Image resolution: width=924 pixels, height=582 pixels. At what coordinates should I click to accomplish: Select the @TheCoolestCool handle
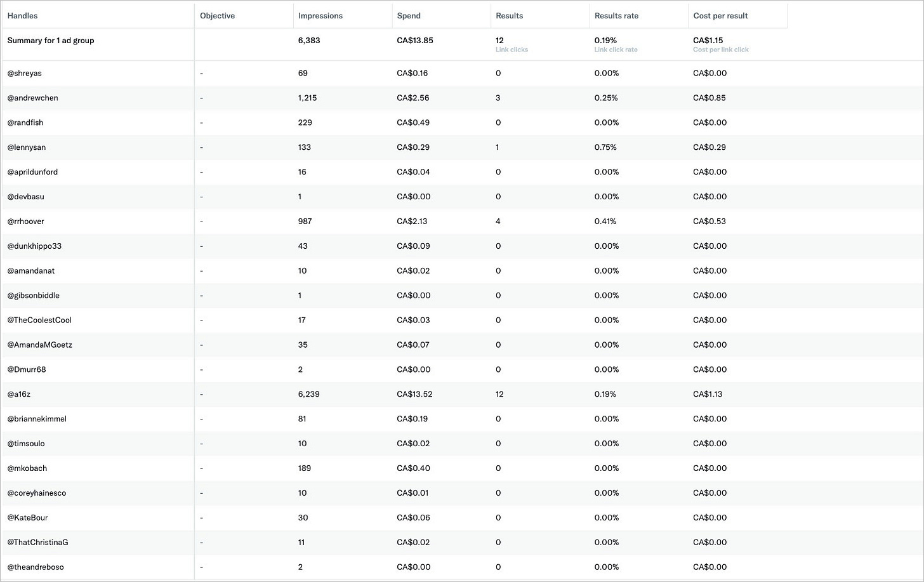pos(39,321)
